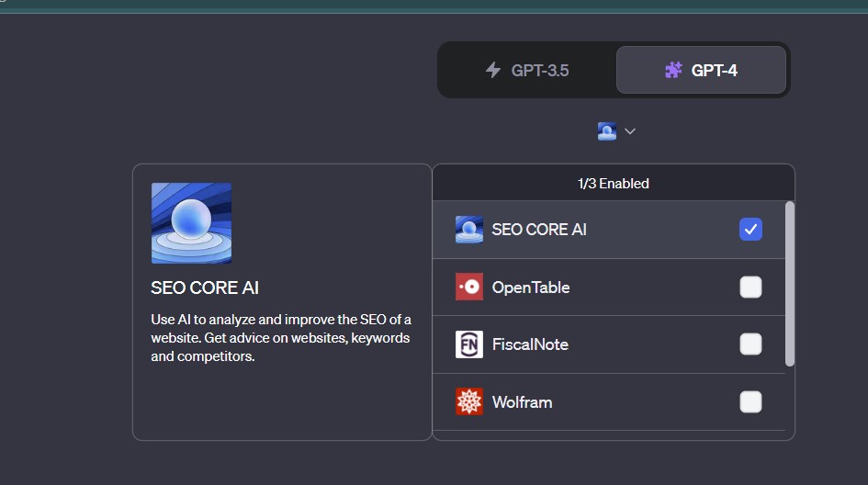Click enabled plugin icon below model switcher
868x485 pixels.
click(607, 131)
